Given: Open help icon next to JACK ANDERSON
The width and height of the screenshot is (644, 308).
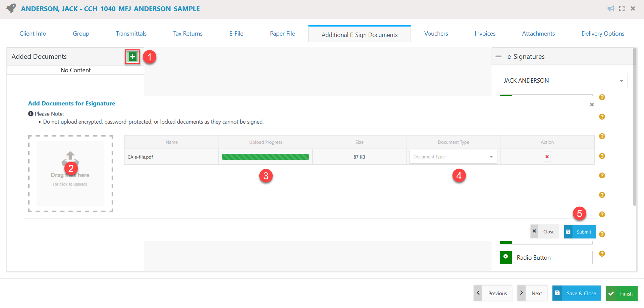Looking at the screenshot, I should point(602,97).
